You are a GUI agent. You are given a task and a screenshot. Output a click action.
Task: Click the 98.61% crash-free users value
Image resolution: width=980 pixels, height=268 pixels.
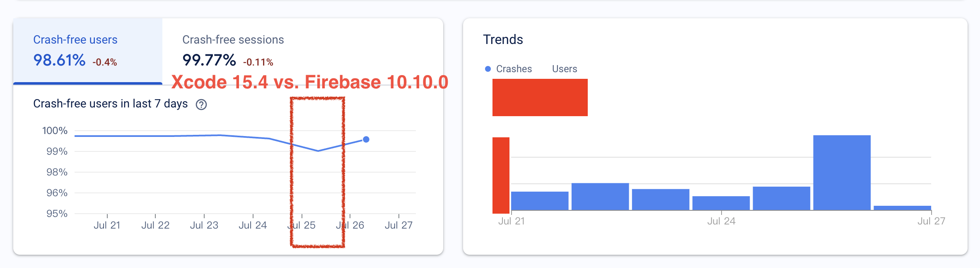[x=59, y=60]
